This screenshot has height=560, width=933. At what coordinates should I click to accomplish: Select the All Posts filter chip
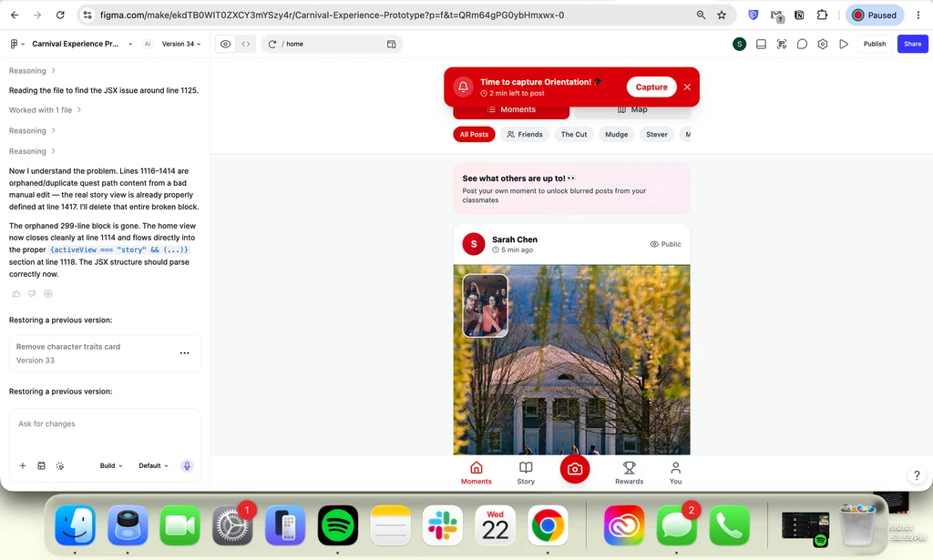474,135
